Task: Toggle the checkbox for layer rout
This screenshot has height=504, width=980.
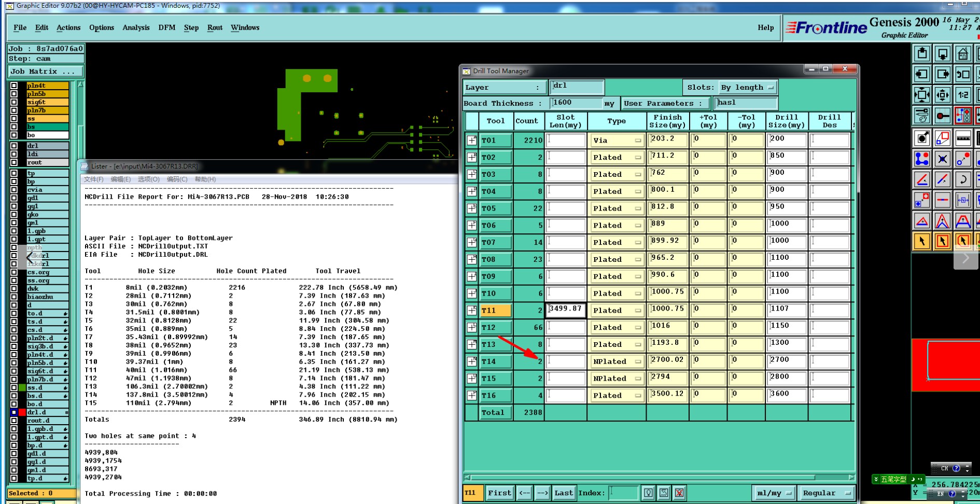Action: click(14, 162)
